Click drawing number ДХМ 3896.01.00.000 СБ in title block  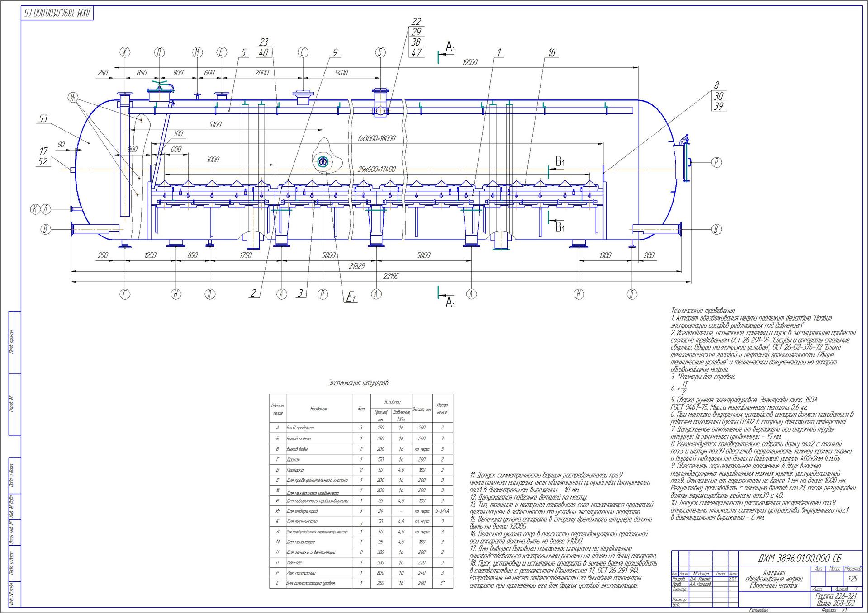(799, 558)
